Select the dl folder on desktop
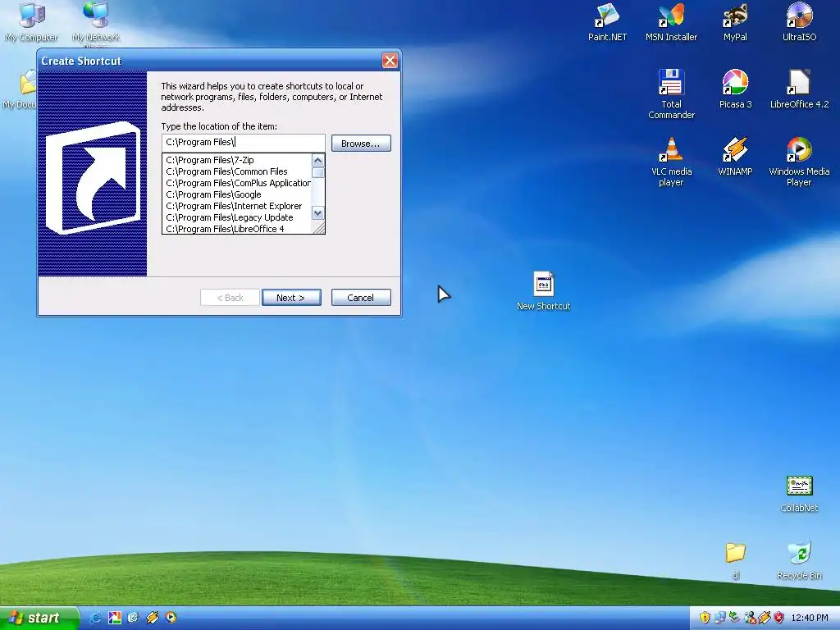The width and height of the screenshot is (840, 630). (x=736, y=560)
